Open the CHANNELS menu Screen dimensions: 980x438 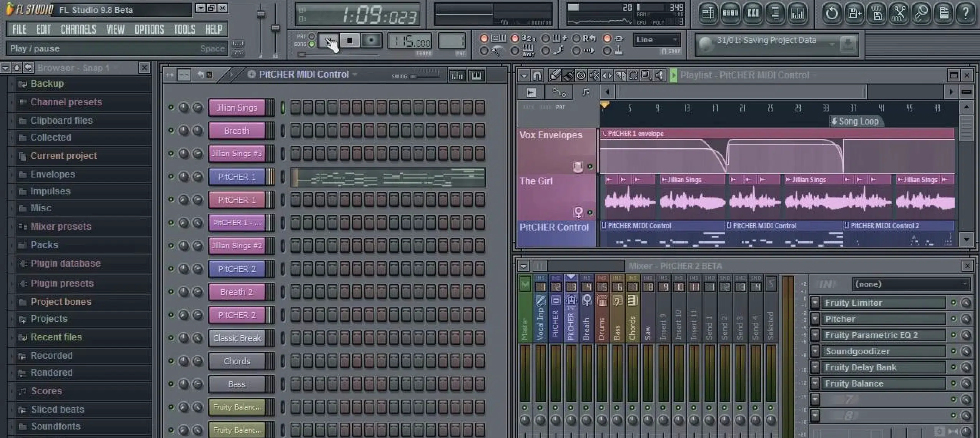78,29
